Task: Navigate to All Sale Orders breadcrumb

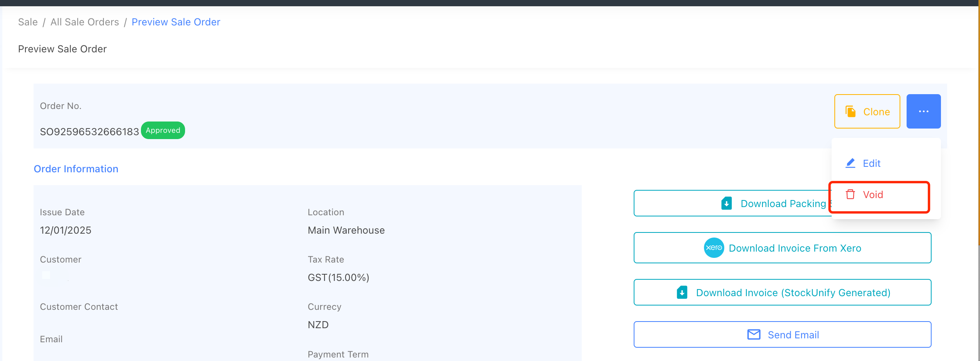Action: point(85,22)
